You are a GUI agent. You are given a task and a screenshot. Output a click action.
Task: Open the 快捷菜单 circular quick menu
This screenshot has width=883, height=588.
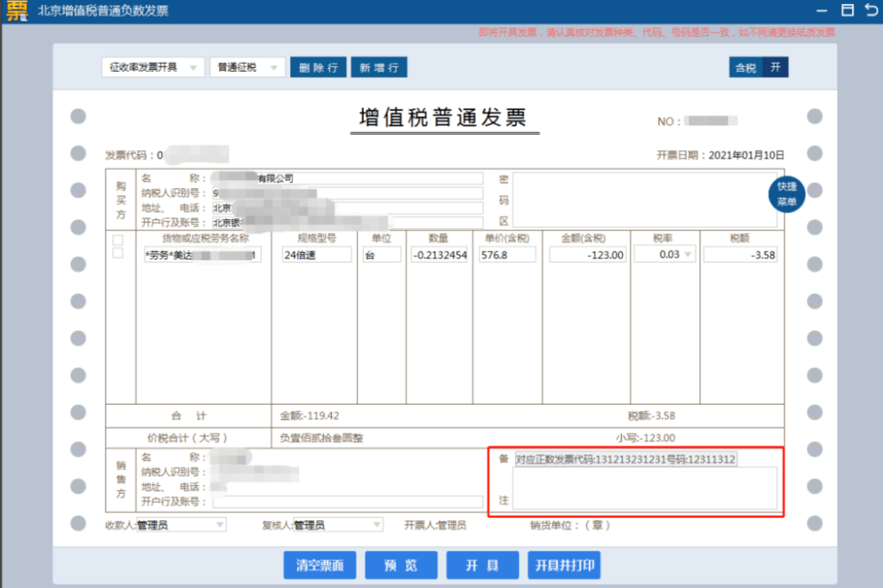point(786,194)
